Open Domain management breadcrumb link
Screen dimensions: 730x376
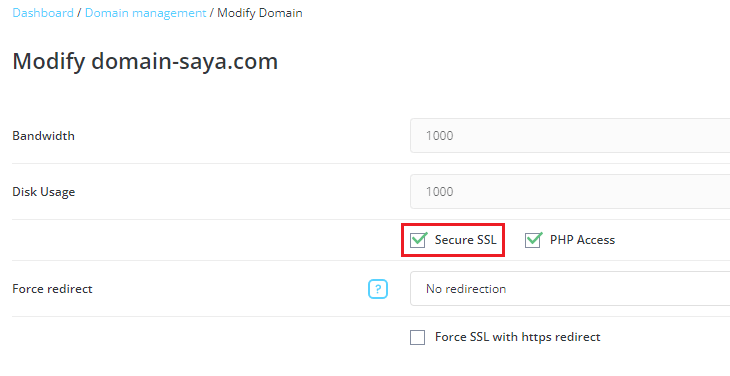[x=145, y=13]
